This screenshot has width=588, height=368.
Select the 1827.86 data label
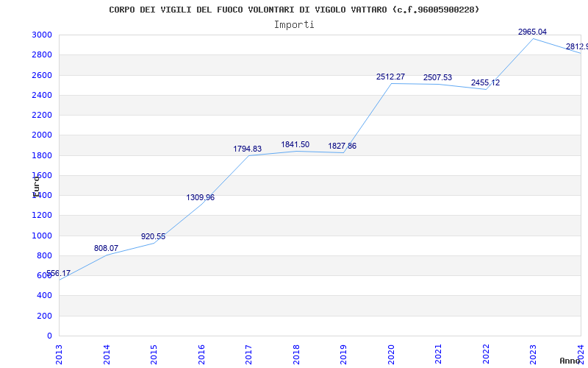[342, 146]
